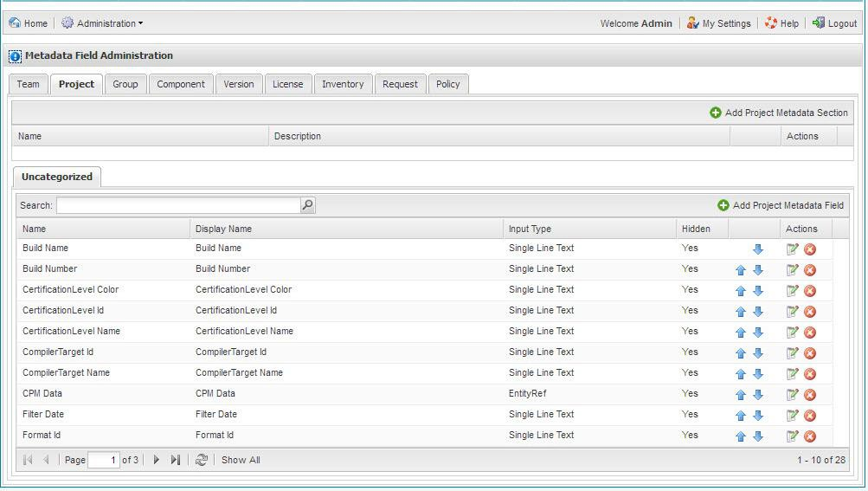Screen dimensions: 868x491
Task: Go to next page of fields
Action: tap(157, 460)
